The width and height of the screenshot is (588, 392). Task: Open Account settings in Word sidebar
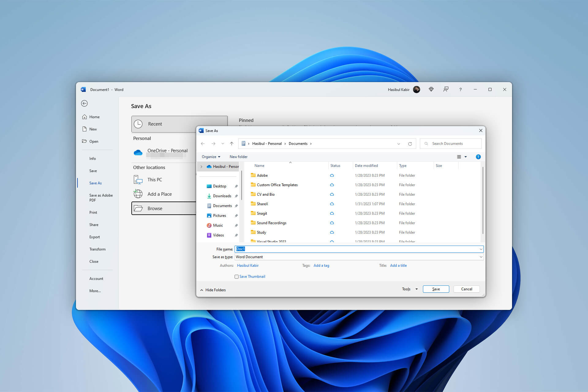[x=96, y=279]
